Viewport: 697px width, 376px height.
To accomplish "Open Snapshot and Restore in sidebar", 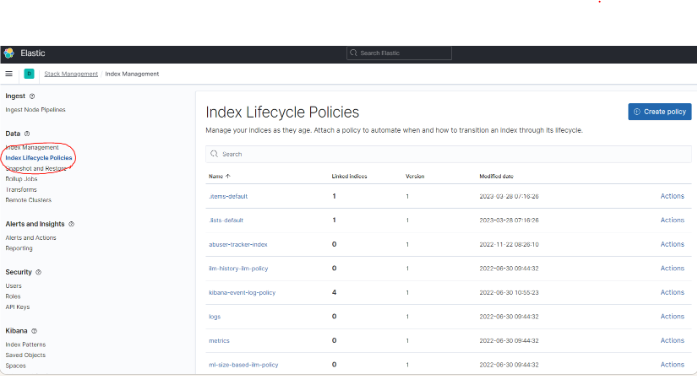I will tap(37, 168).
